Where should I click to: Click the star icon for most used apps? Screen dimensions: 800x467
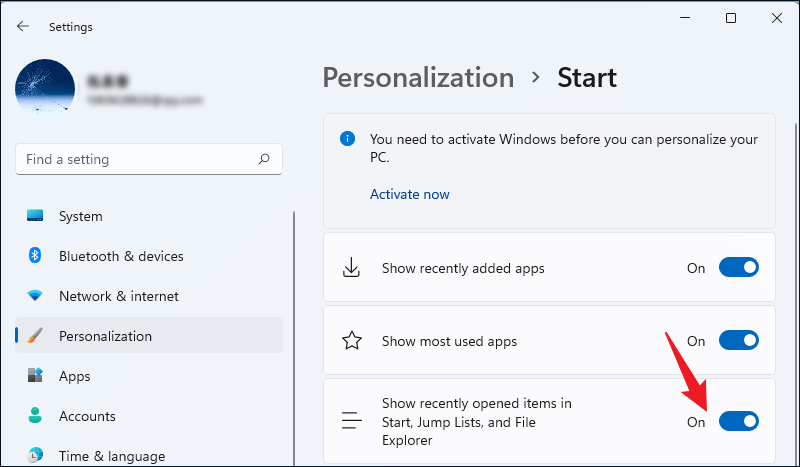352,340
